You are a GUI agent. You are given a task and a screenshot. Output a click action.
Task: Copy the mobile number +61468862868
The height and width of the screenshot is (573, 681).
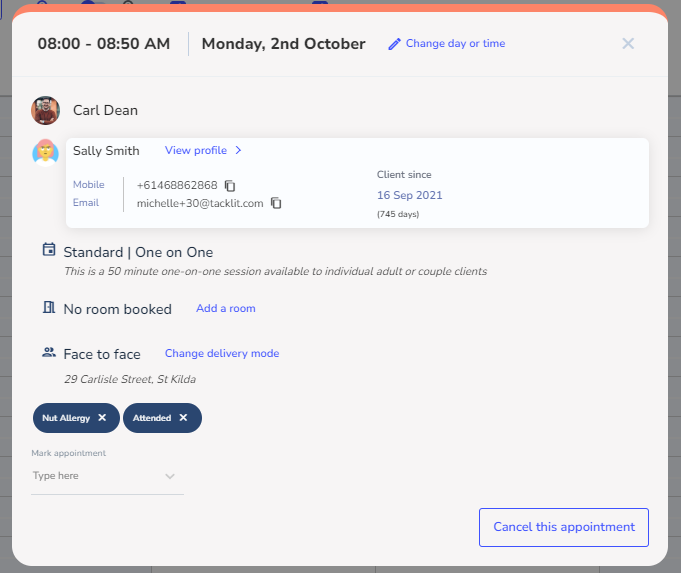230,186
